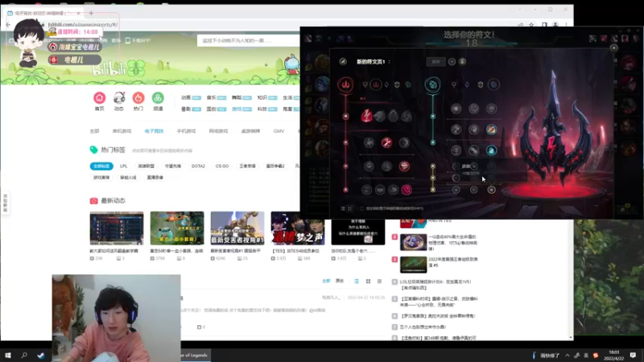Image resolution: width=644 pixels, height=362 pixels.
Task: Select the Predator keystone rune
Action: [380, 116]
